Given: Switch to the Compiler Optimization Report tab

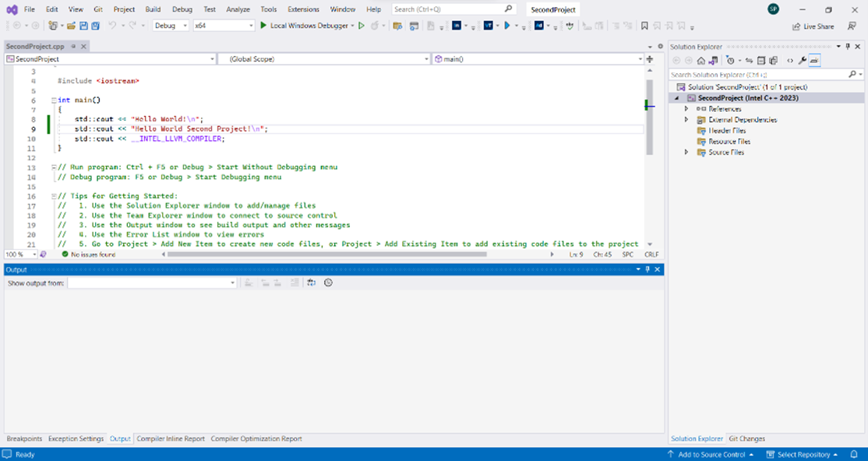Looking at the screenshot, I should [x=256, y=438].
